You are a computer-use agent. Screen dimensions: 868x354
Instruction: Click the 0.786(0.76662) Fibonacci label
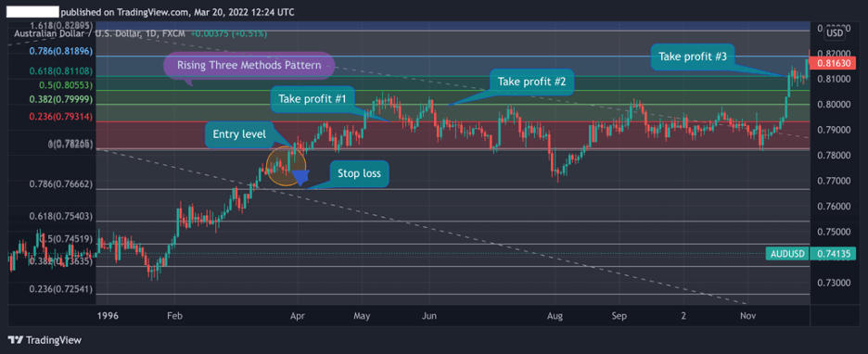click(60, 184)
